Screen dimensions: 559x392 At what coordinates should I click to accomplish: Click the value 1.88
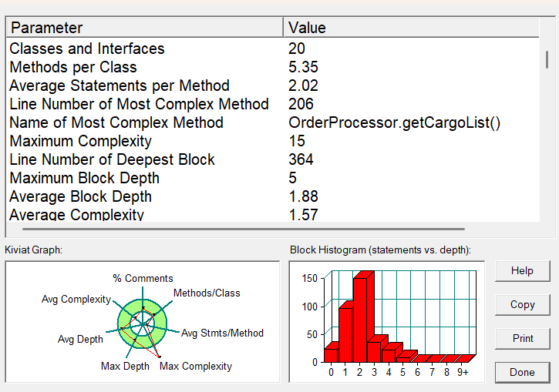[303, 196]
